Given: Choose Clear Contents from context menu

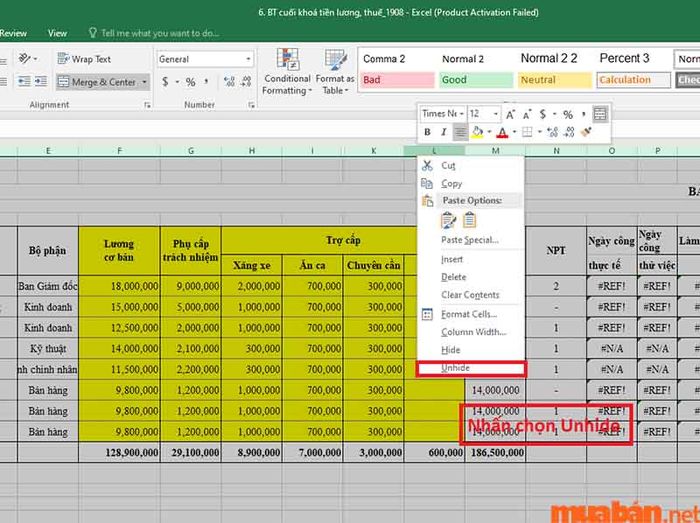Looking at the screenshot, I should click(471, 295).
